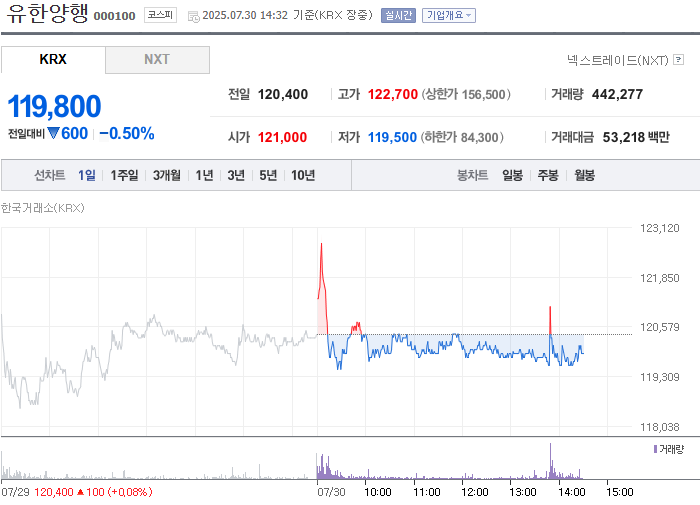700x505 pixels.
Task: Show the 월봉 monthly candle chart
Action: (584, 175)
